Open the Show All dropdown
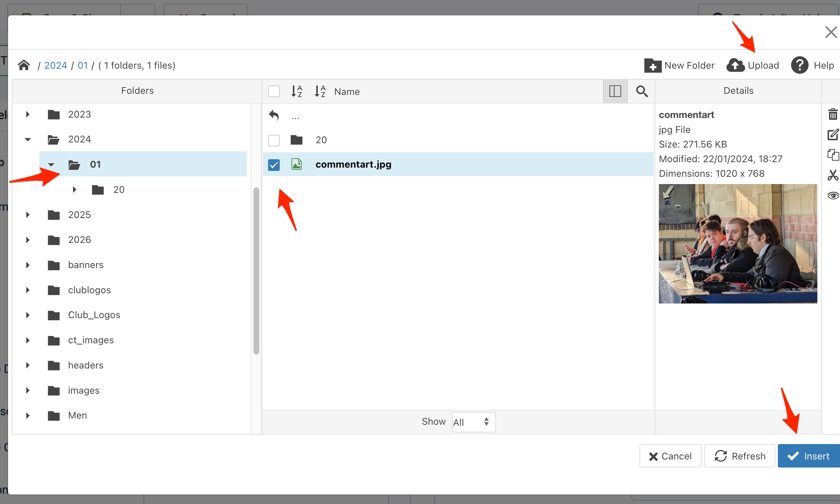 pyautogui.click(x=474, y=422)
